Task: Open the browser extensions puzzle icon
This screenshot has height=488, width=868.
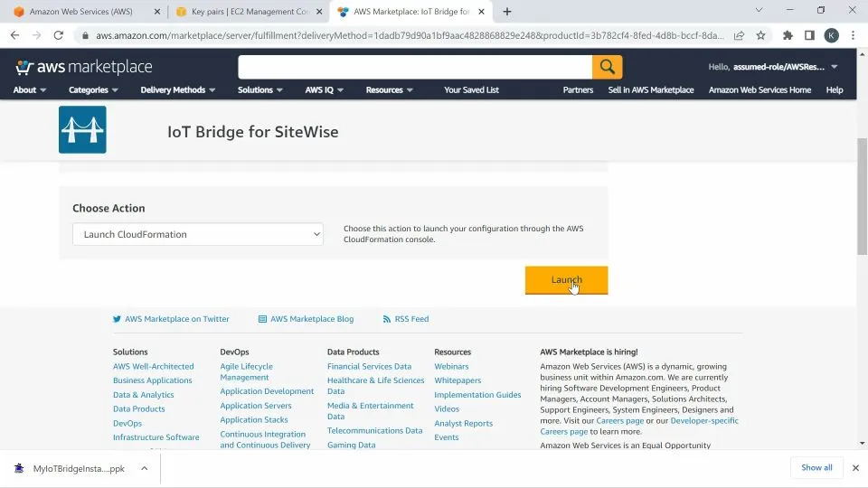Action: coord(788,35)
